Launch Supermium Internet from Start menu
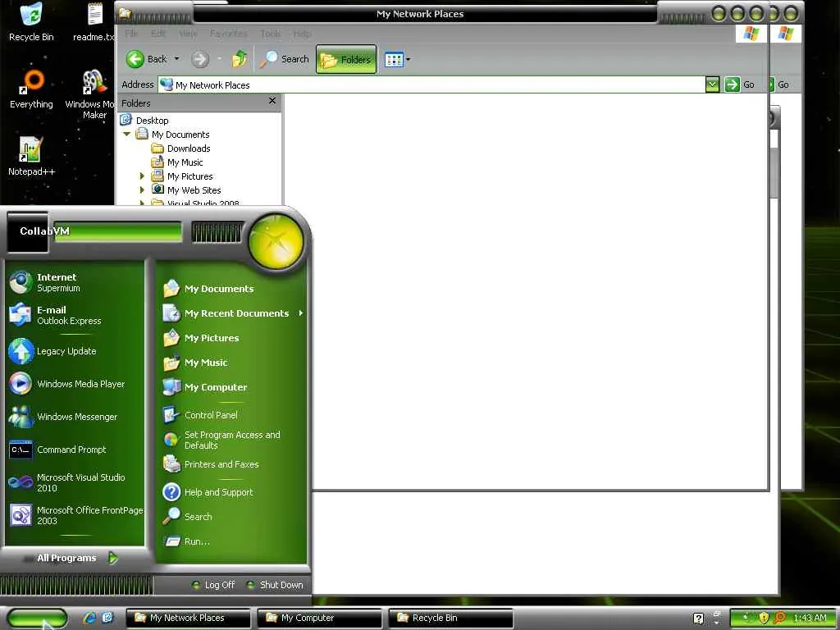Image resolution: width=840 pixels, height=630 pixels. point(75,282)
